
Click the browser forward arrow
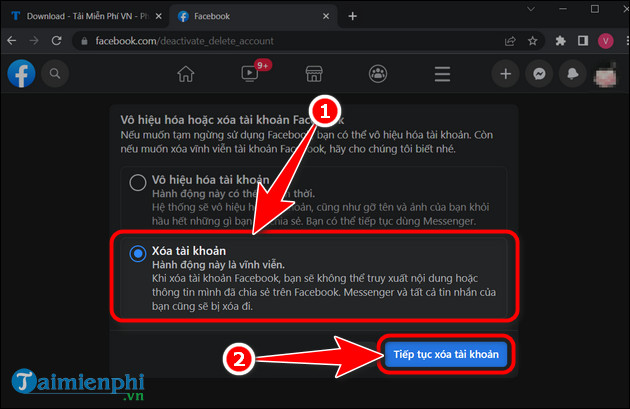point(34,41)
